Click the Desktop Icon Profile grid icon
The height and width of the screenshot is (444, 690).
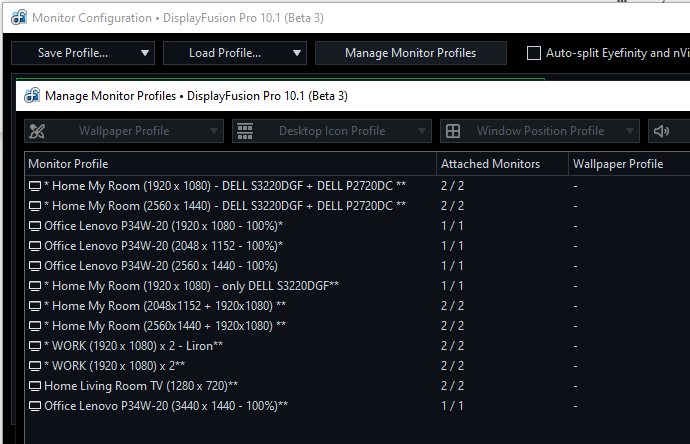point(245,131)
